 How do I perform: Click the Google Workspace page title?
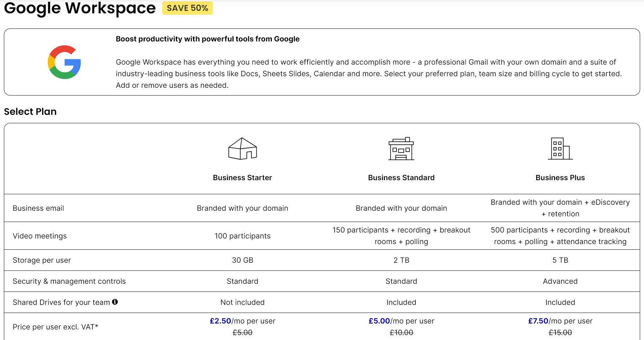80,8
